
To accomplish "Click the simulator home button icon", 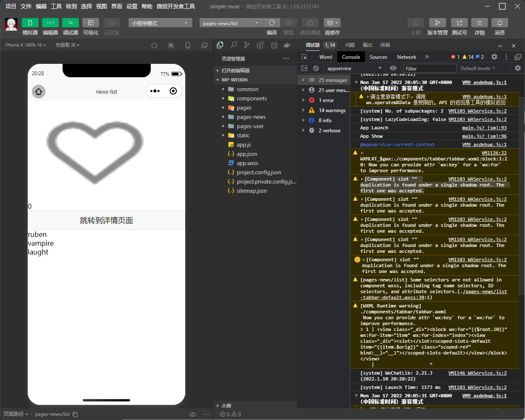I will [39, 92].
